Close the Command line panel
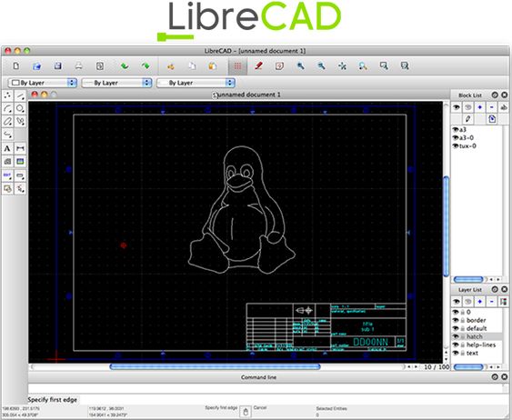512x420 pixels. 505,377
